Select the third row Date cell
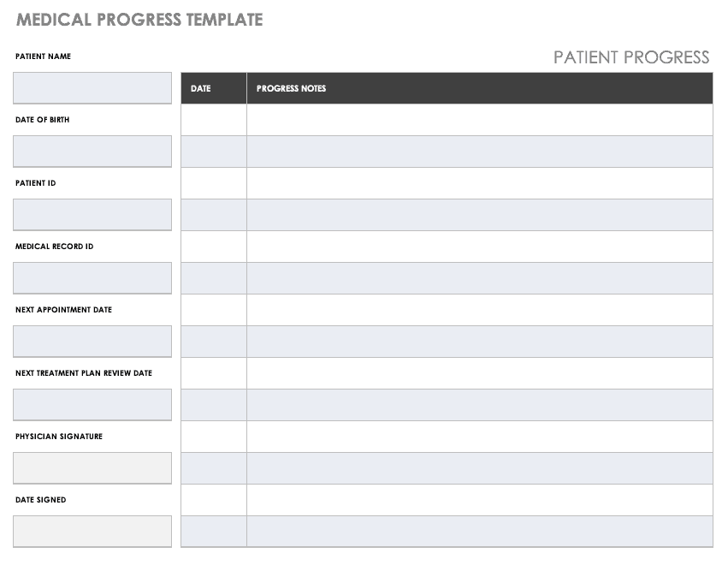 tap(214, 183)
